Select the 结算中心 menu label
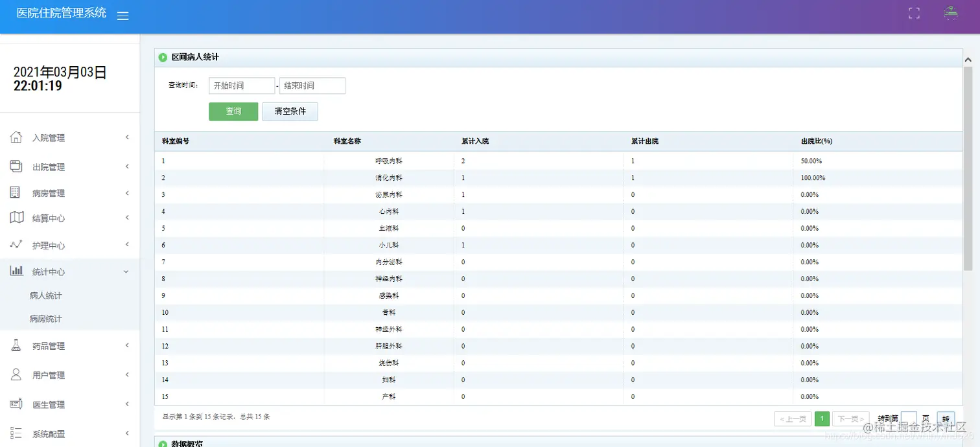The width and height of the screenshot is (980, 447). point(49,218)
